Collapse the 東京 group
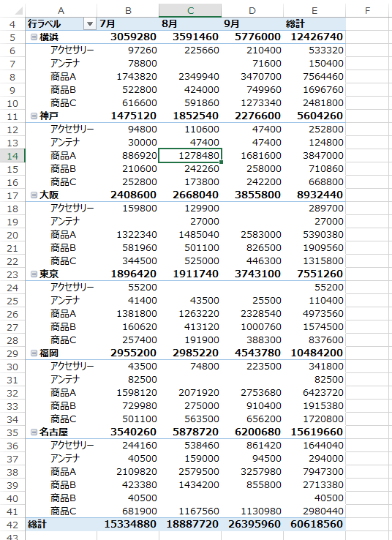 click(x=34, y=274)
